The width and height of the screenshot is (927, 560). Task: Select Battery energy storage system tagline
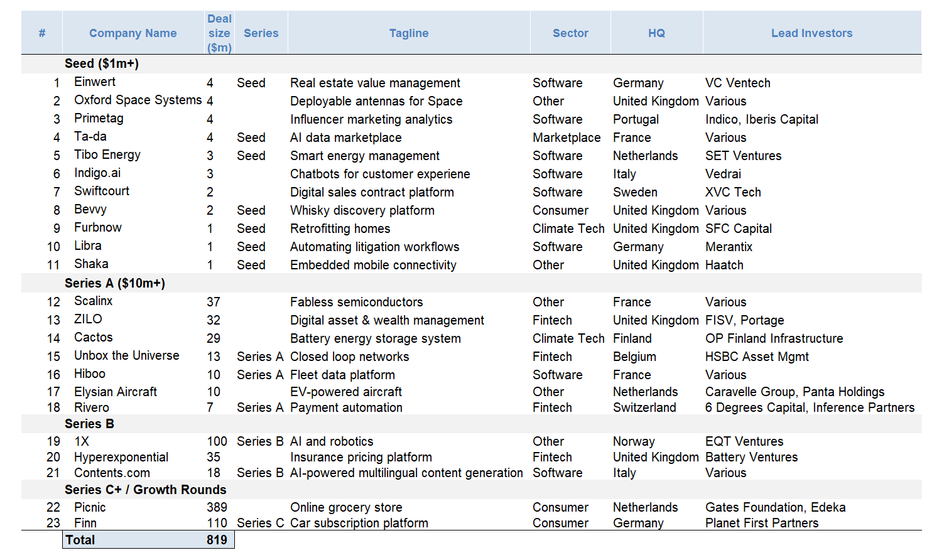[x=376, y=338]
